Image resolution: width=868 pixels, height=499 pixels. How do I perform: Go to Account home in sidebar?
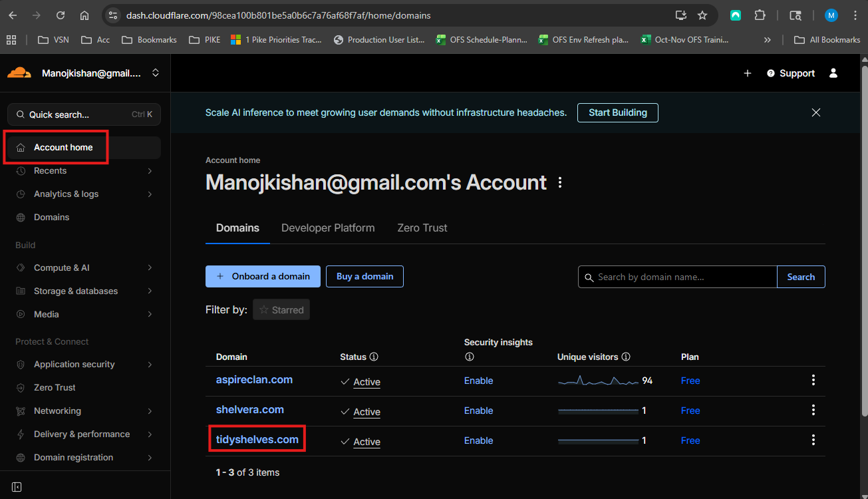point(84,148)
